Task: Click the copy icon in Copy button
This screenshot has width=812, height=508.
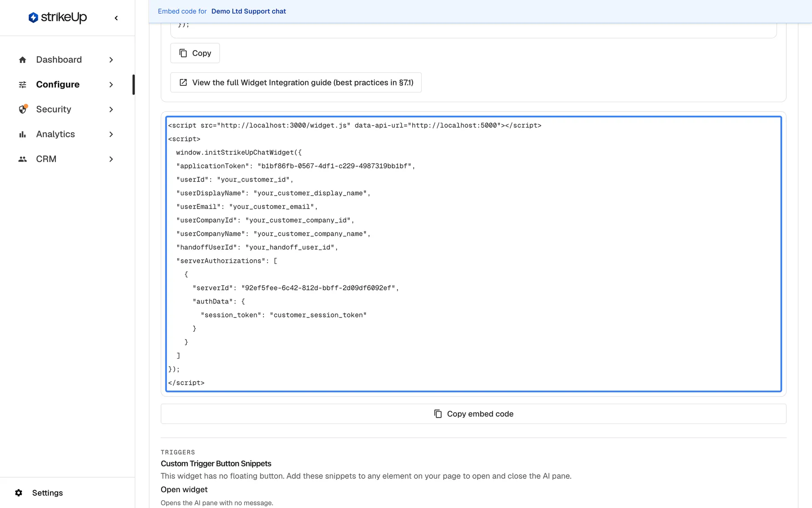Action: click(183, 53)
